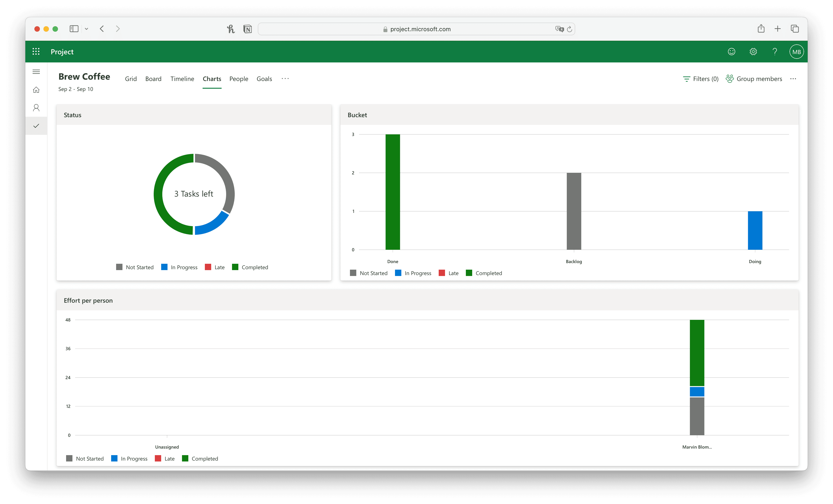
Task: Open the Help question mark
Action: (775, 51)
